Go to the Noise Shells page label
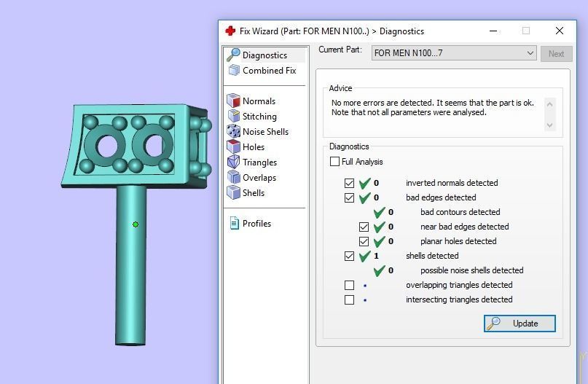 coord(265,132)
